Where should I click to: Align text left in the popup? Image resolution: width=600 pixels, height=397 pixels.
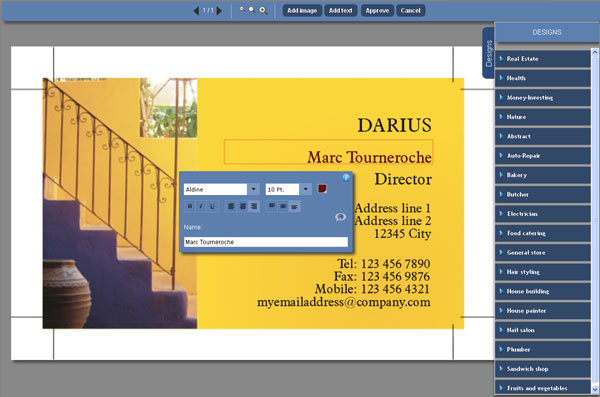click(x=231, y=206)
